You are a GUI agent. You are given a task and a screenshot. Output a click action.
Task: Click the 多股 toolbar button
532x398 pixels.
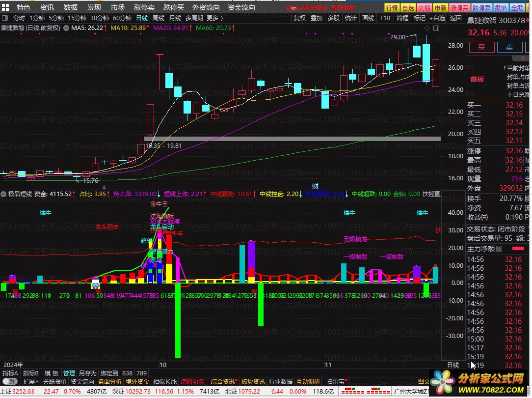click(x=334, y=18)
